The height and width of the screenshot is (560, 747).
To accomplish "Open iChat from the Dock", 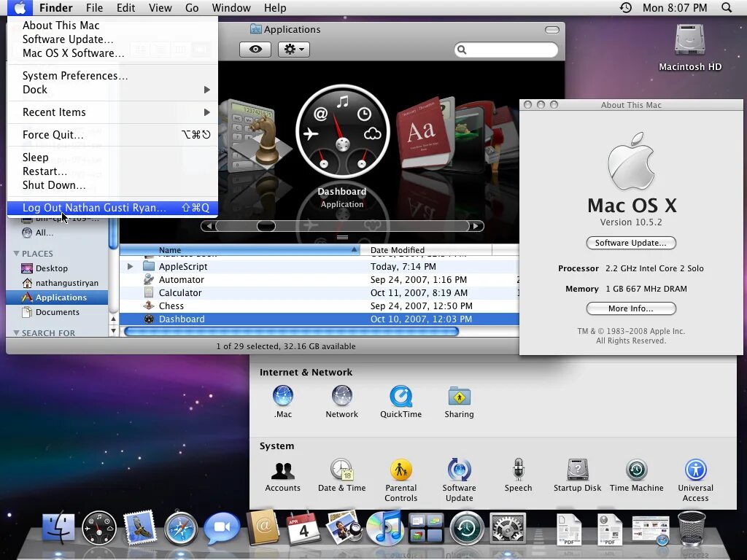I will pyautogui.click(x=221, y=528).
